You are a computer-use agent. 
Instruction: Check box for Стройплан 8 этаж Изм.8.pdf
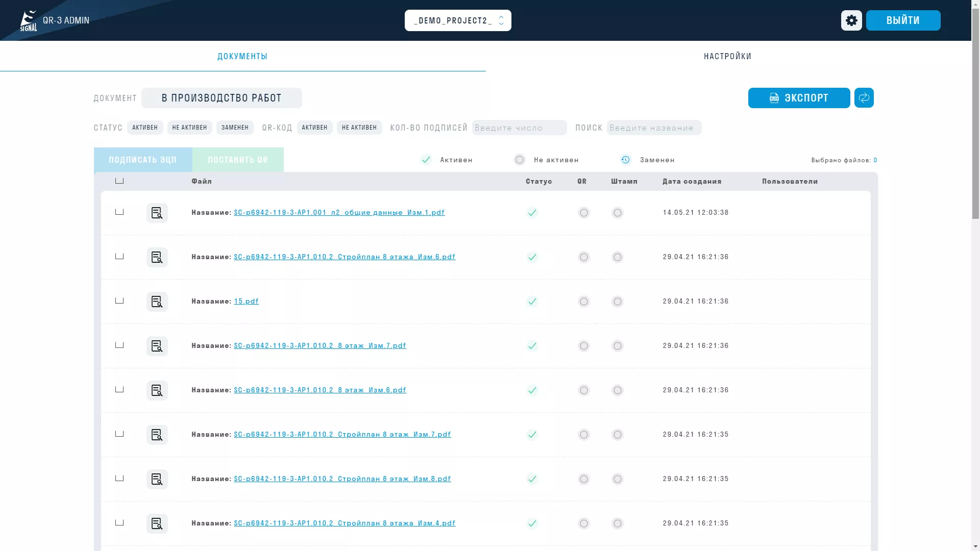[119, 478]
